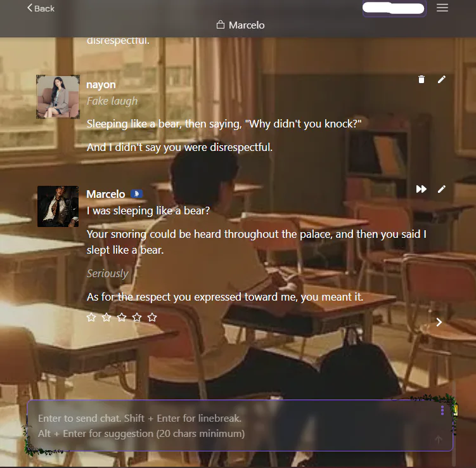Open the hamburger menu at top right
The width and height of the screenshot is (476, 468).
click(x=442, y=8)
